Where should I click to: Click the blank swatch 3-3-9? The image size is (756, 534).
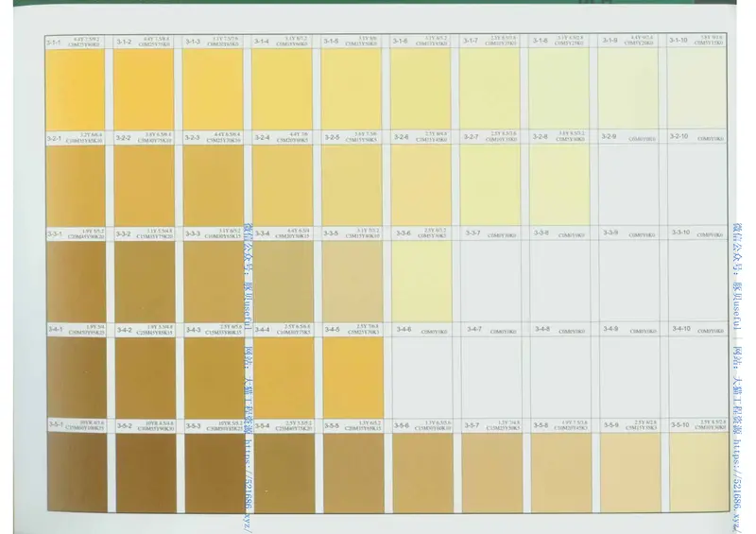click(x=630, y=281)
